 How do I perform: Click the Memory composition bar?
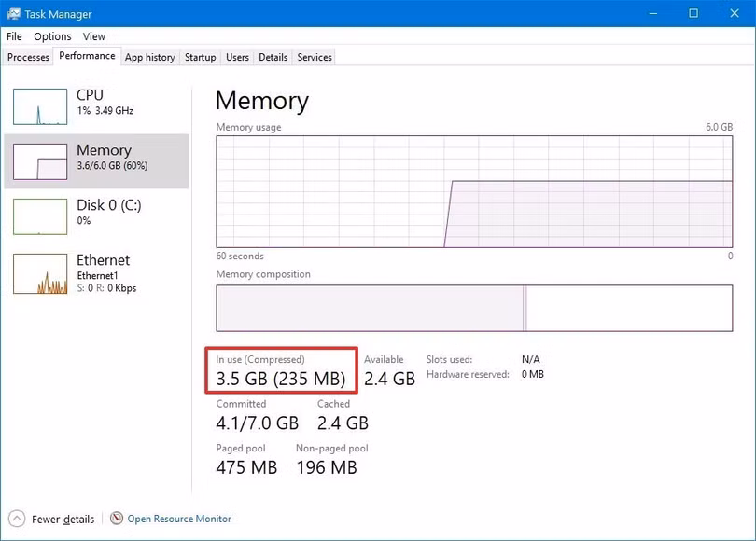click(x=474, y=308)
